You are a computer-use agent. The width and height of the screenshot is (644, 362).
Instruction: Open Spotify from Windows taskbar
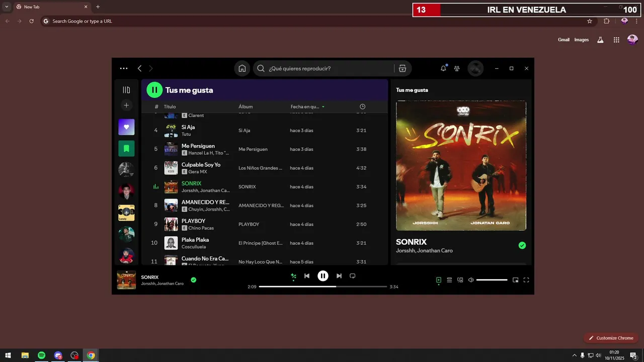click(41, 355)
